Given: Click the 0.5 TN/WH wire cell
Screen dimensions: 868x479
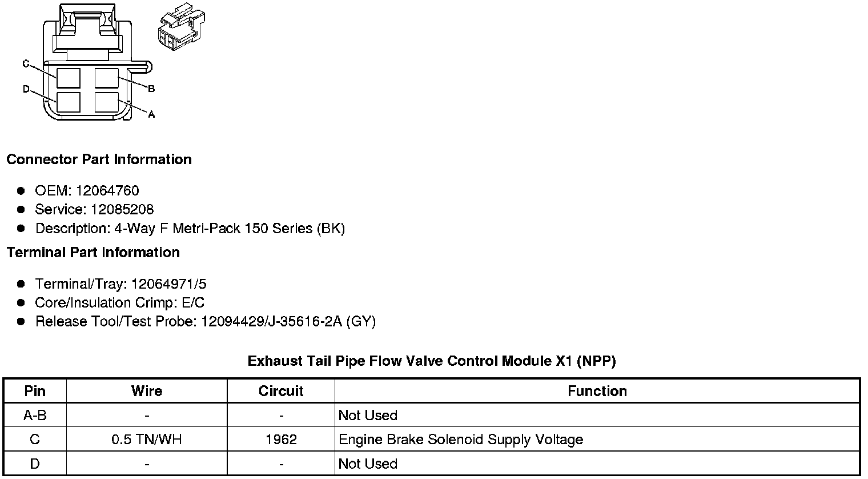Looking at the screenshot, I should pos(147,440).
